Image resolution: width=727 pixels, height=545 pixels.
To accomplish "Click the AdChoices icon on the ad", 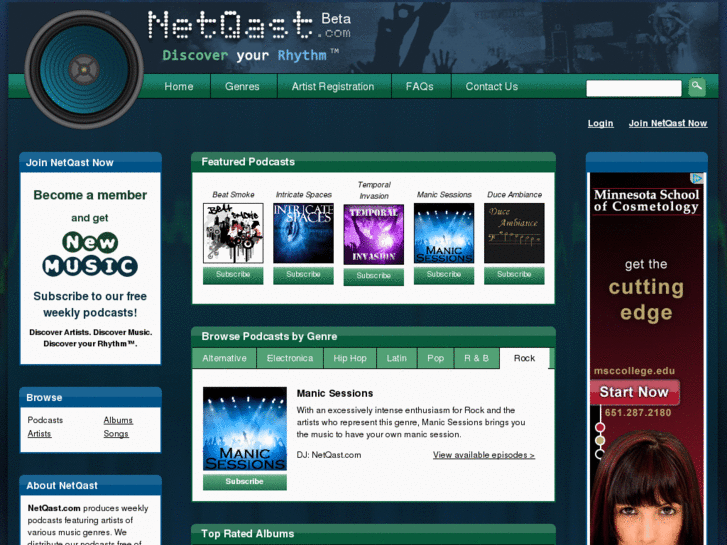I will point(696,178).
